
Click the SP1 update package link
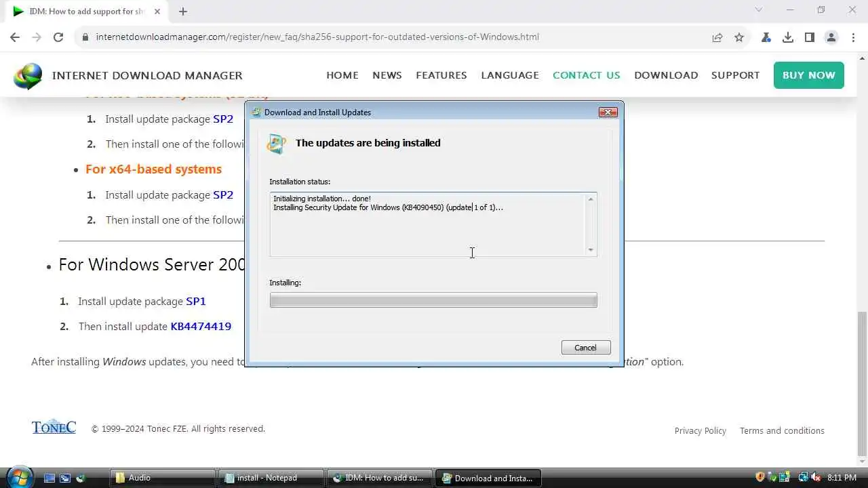coord(196,301)
